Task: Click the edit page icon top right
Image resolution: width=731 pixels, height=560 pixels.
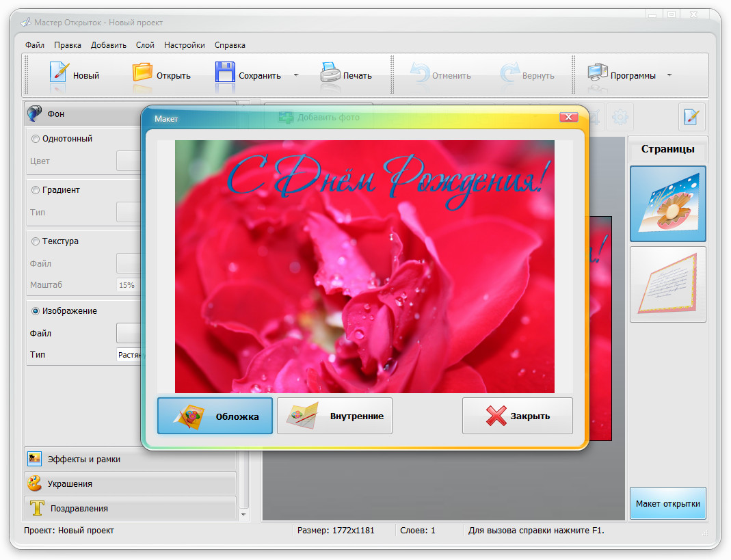Action: click(691, 117)
